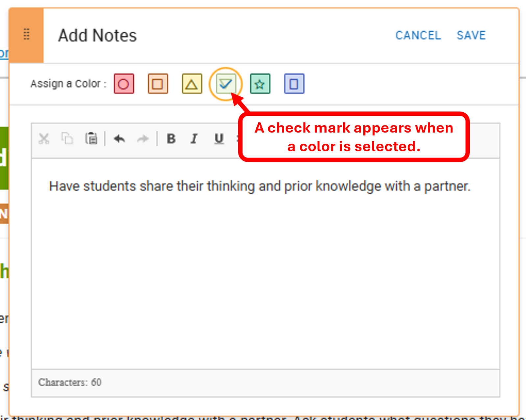This screenshot has height=420, width=526.
Task: Click the 'Characters: 60' counter text
Action: [70, 383]
